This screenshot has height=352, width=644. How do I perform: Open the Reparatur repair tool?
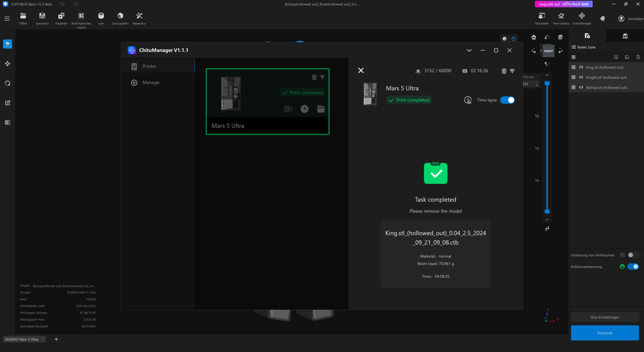pos(139,19)
